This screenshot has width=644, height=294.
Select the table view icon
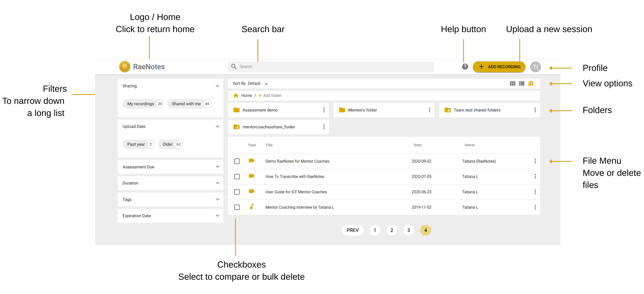[531, 84]
